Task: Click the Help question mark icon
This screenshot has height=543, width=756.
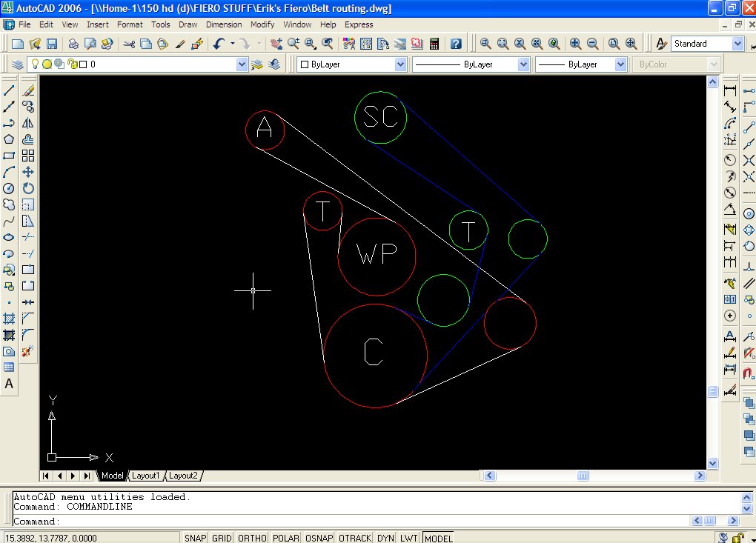Action: click(x=456, y=44)
